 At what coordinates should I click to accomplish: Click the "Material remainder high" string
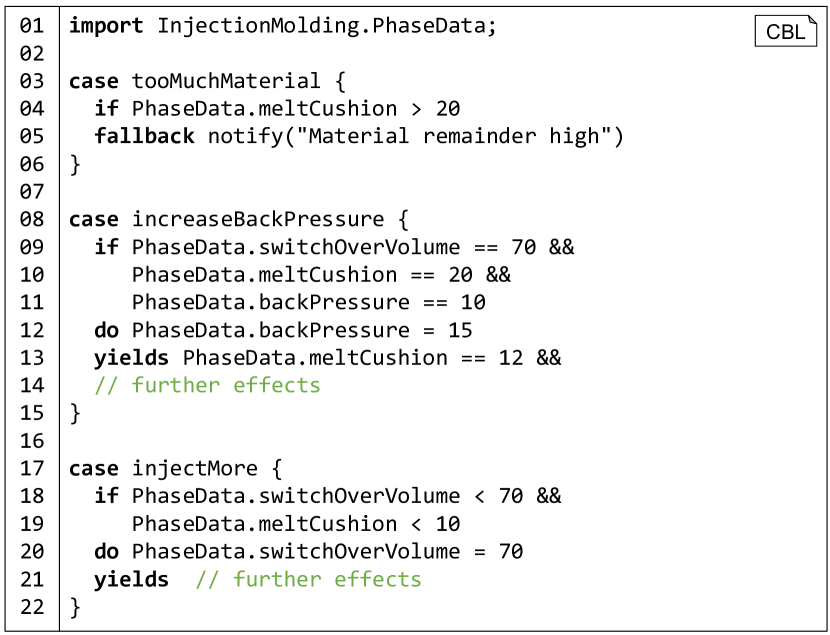[x=454, y=136]
